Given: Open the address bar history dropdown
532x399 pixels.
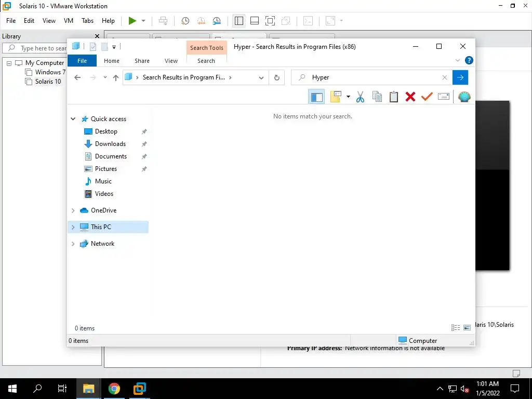Looking at the screenshot, I should pyautogui.click(x=261, y=78).
